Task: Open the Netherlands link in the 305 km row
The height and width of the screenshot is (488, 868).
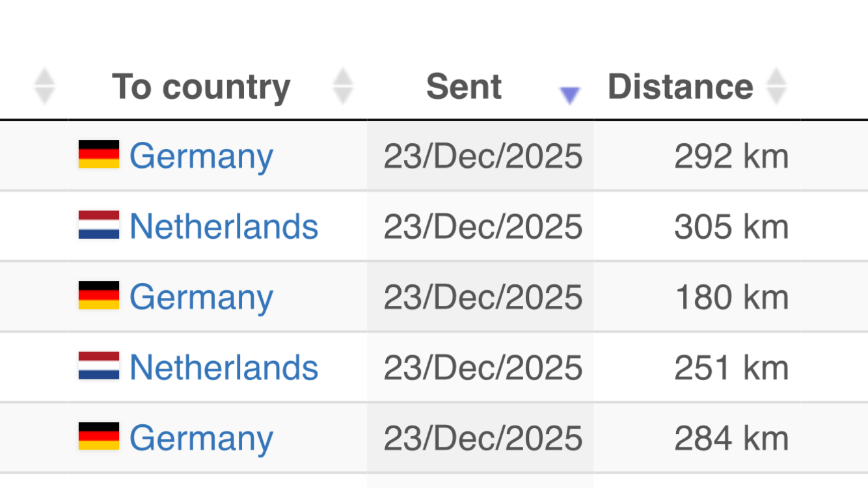Action: coord(224,226)
